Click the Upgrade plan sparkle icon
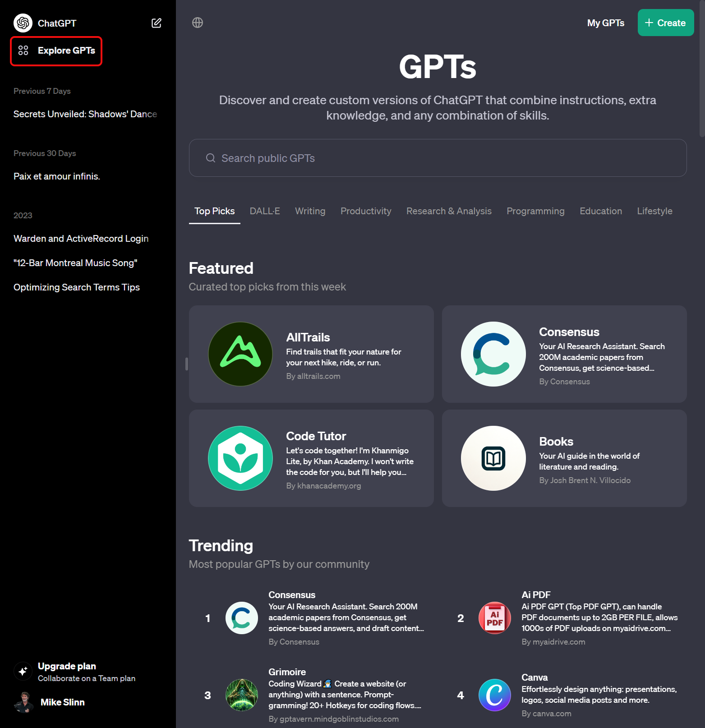 23,671
